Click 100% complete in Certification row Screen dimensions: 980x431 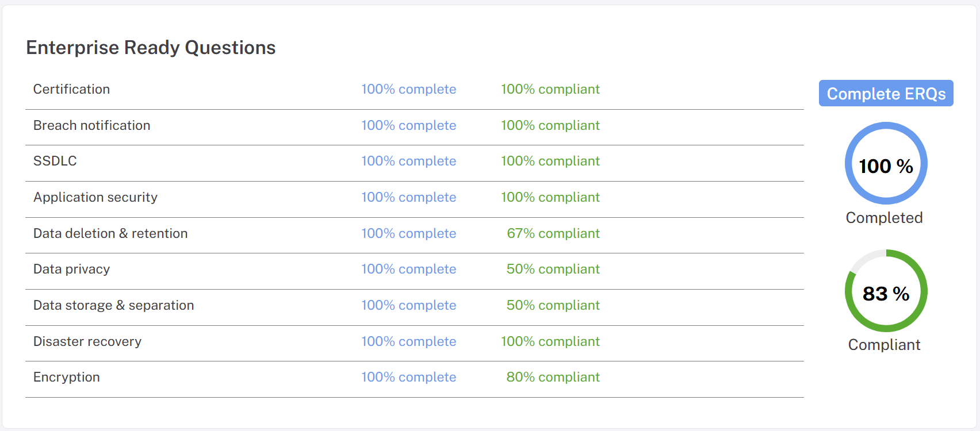click(408, 90)
